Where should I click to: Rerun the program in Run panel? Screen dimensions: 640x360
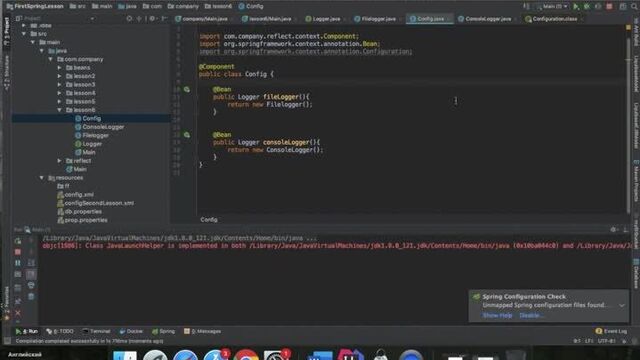pyautogui.click(x=18, y=241)
